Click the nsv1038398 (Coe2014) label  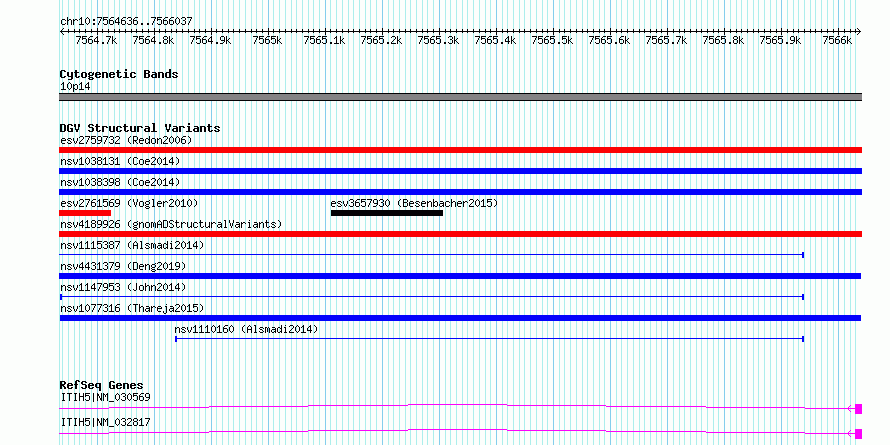point(120,182)
